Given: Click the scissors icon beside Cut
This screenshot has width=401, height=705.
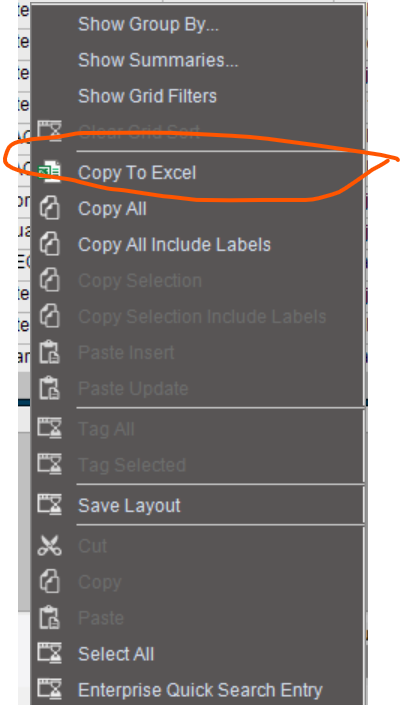Looking at the screenshot, I should 49,546.
